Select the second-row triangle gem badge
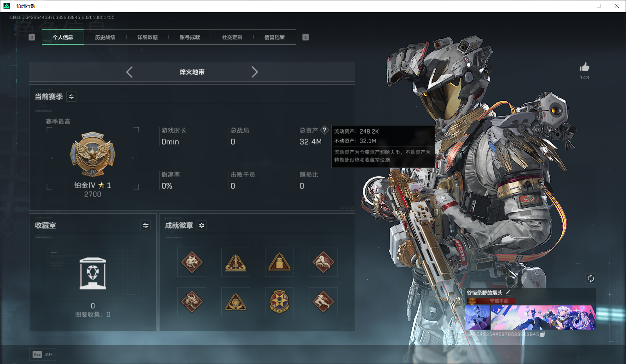Viewport: 626px width, 364px height. click(236, 302)
